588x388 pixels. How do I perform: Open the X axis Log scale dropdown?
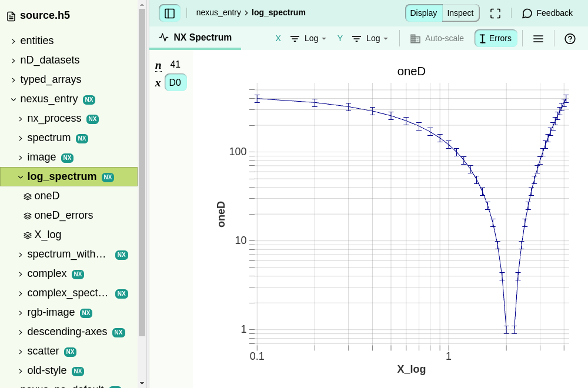(x=308, y=38)
